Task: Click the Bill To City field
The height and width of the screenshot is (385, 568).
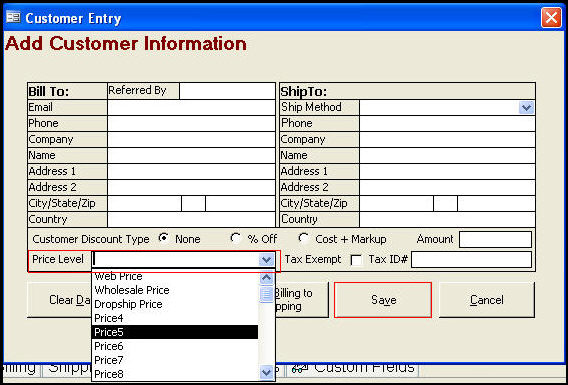Action: click(145, 203)
